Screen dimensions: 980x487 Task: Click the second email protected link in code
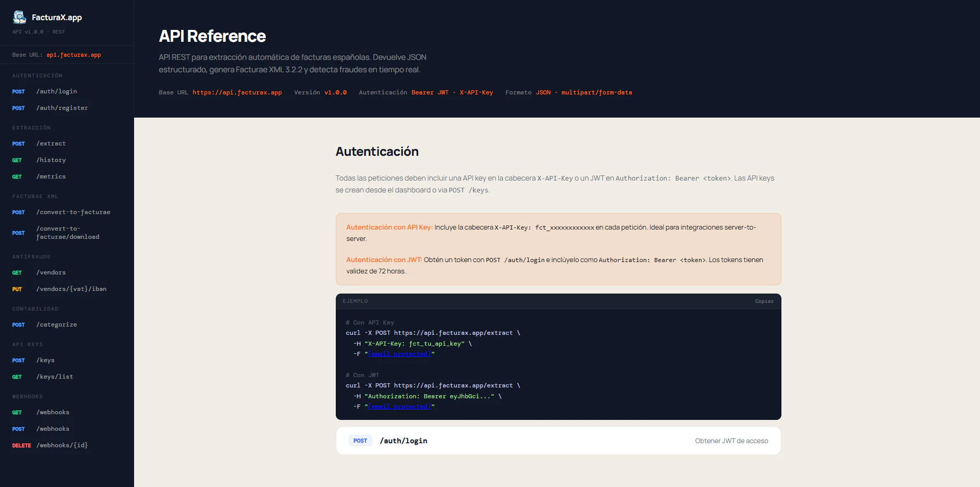[x=399, y=407]
